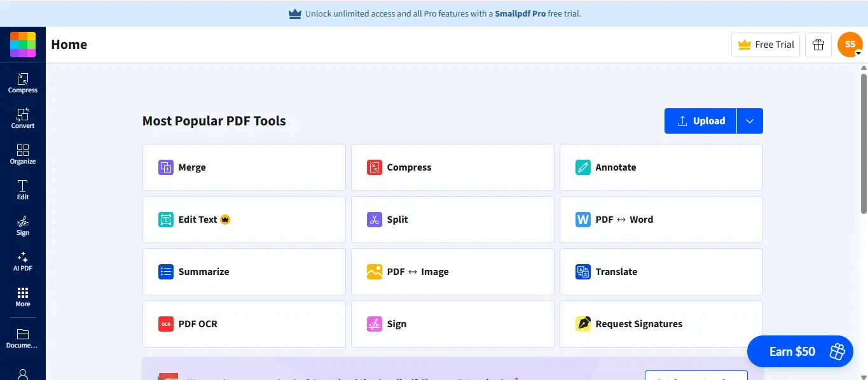Open the Compress tool in sidebar
The height and width of the screenshot is (380, 868).
[x=23, y=83]
